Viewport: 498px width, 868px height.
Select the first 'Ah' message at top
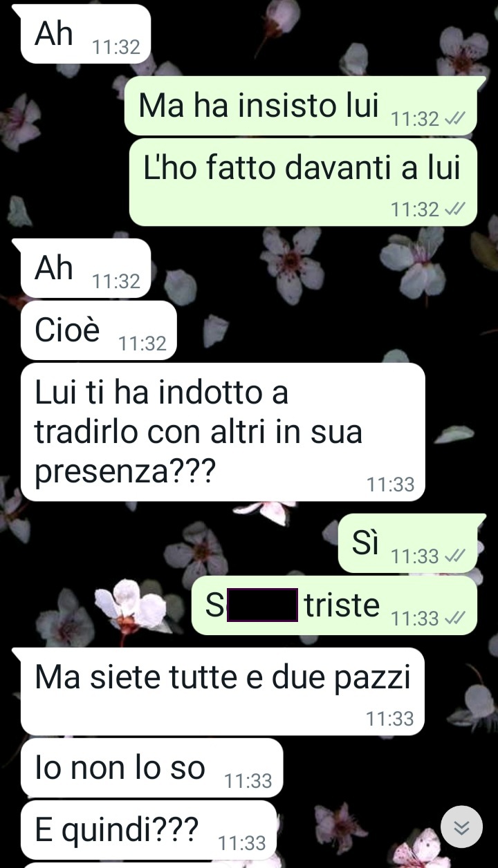click(85, 34)
